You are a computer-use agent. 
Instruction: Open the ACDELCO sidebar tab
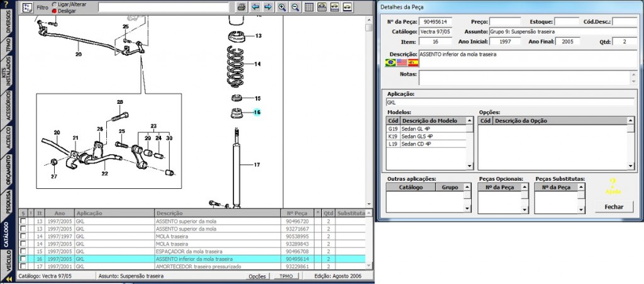point(8,139)
